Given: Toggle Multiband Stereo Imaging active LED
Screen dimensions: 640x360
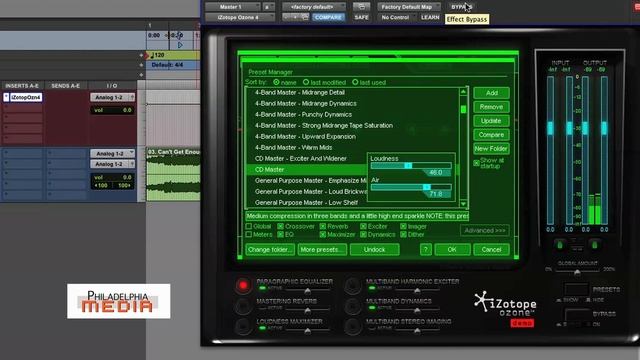Looking at the screenshot, I should [371, 328].
